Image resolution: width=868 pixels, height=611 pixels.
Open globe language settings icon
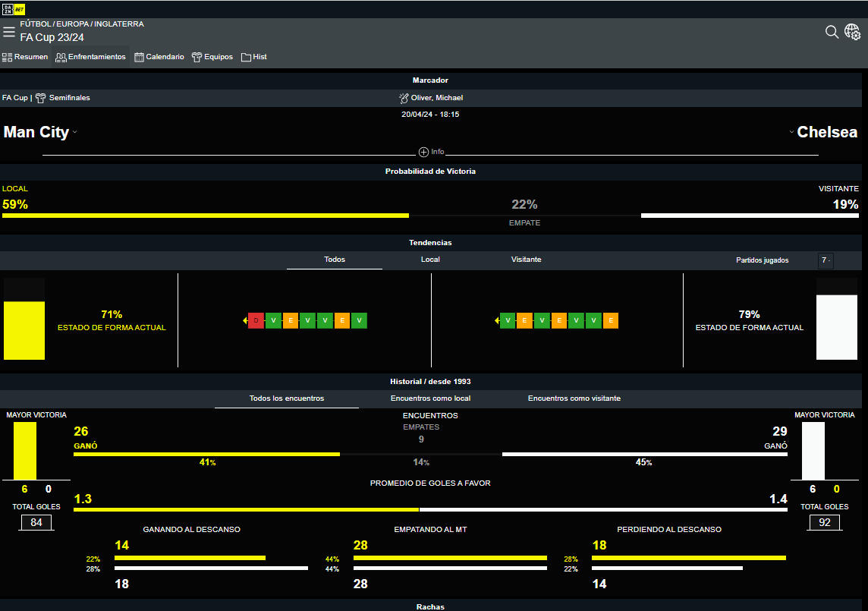click(x=852, y=32)
